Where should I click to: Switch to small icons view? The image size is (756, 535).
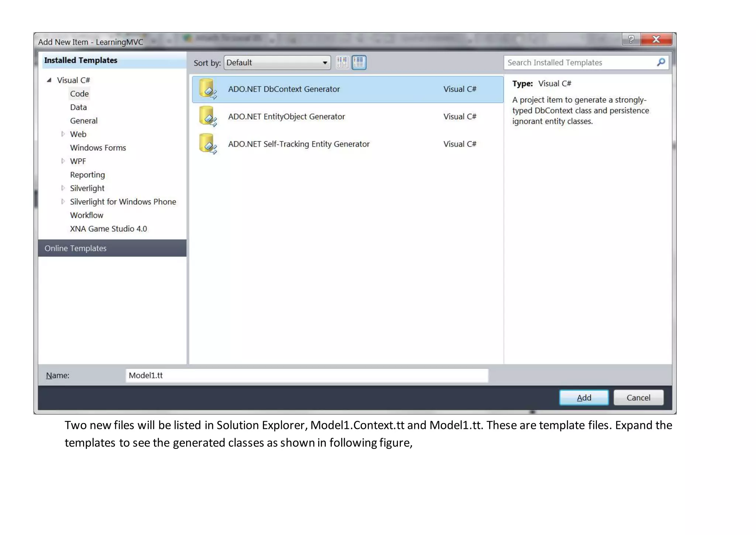click(x=342, y=62)
